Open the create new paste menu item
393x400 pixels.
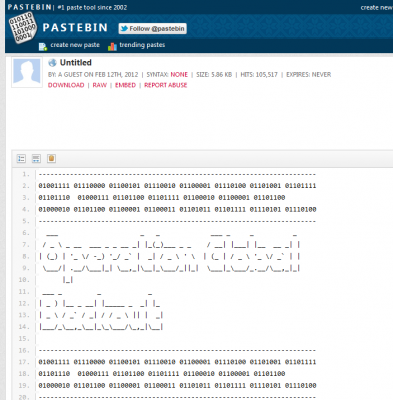pos(75,45)
